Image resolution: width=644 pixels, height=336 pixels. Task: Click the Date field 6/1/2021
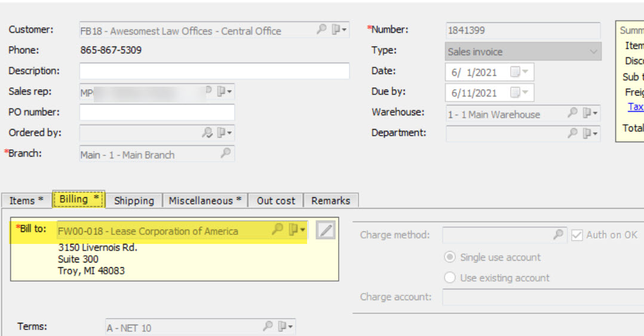490,72
